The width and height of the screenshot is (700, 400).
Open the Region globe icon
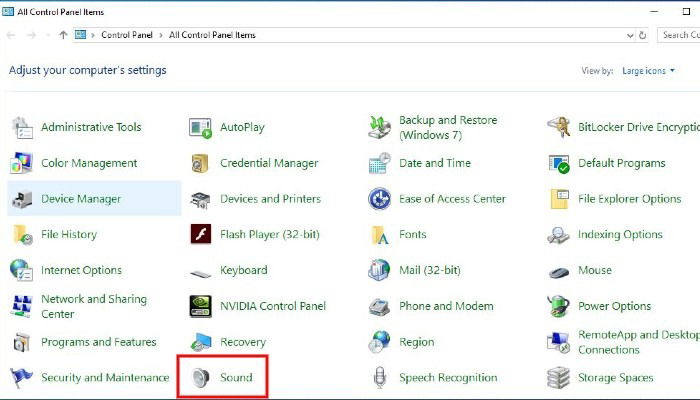tap(379, 342)
